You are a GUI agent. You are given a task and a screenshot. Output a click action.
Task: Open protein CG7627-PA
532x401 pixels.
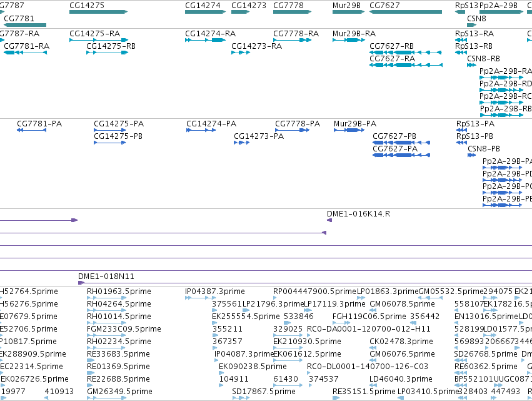(x=395, y=149)
